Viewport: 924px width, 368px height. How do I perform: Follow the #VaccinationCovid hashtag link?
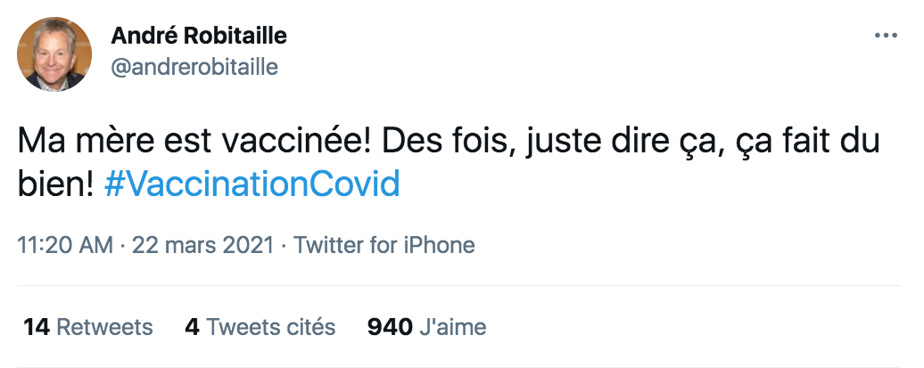(252, 184)
